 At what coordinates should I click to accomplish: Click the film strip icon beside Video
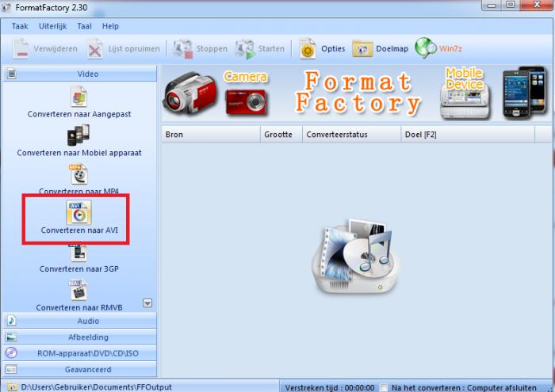(x=12, y=74)
